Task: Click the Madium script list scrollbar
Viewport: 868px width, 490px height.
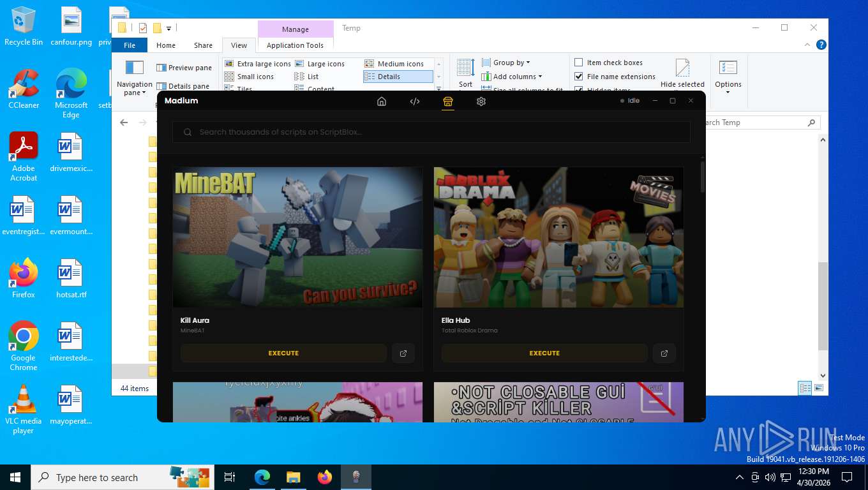Action: (x=703, y=177)
